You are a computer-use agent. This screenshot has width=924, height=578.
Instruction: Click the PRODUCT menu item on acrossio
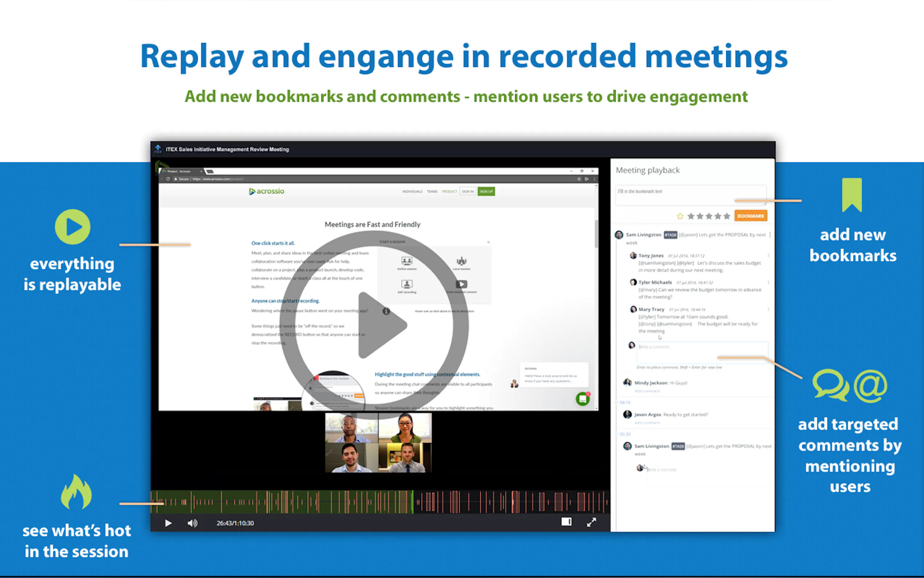(x=449, y=191)
